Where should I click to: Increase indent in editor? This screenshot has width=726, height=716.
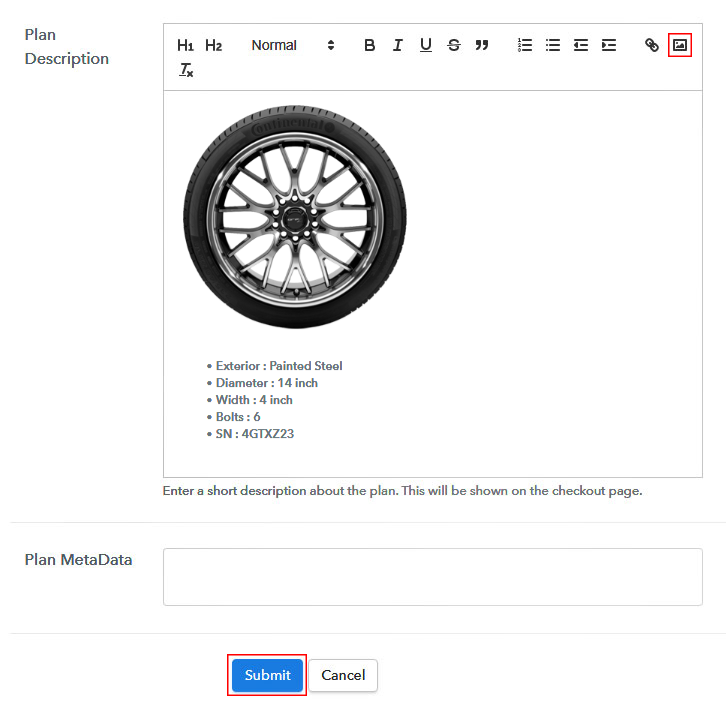(609, 45)
